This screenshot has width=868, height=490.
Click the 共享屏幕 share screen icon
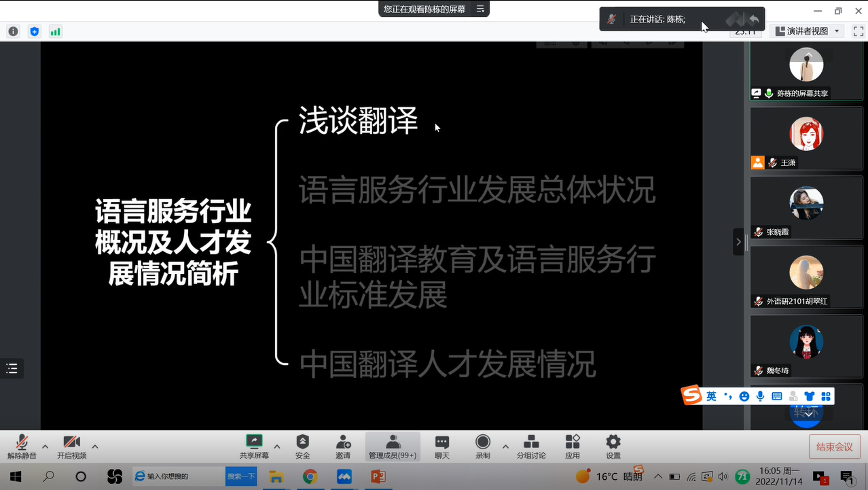tap(253, 447)
